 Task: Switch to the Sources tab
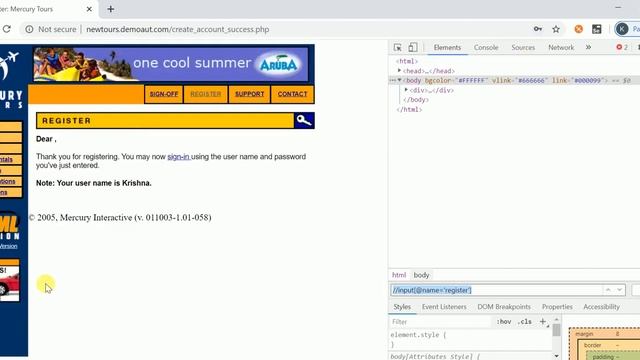pos(523,47)
